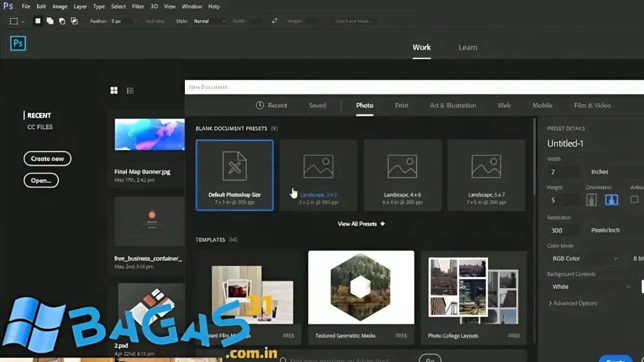
Task: Expand View All Presets
Action: point(361,224)
